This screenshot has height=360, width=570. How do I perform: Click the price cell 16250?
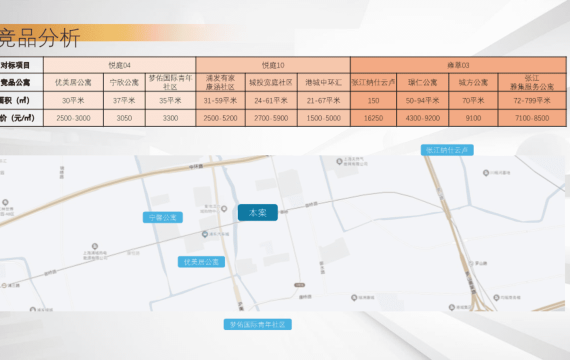coord(373,118)
